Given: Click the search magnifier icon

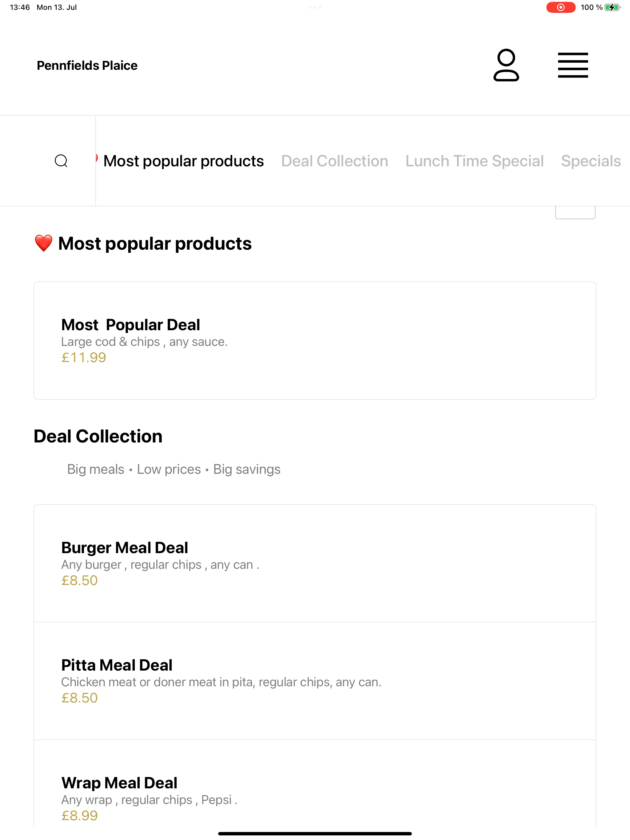Looking at the screenshot, I should [61, 160].
